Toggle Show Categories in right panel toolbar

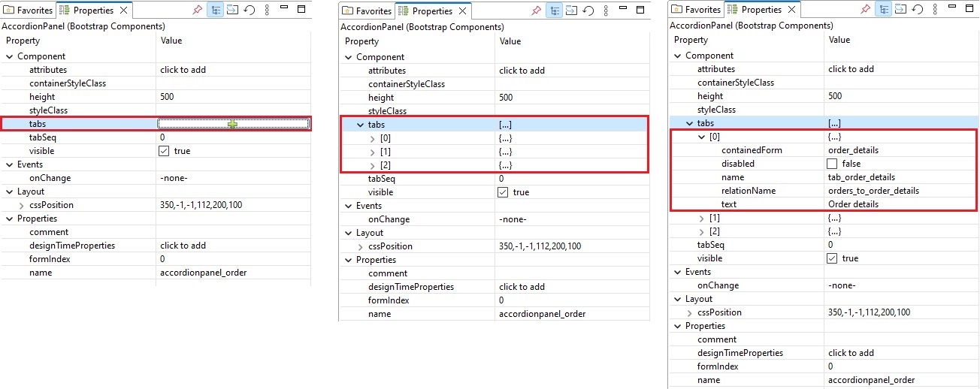[x=883, y=9]
